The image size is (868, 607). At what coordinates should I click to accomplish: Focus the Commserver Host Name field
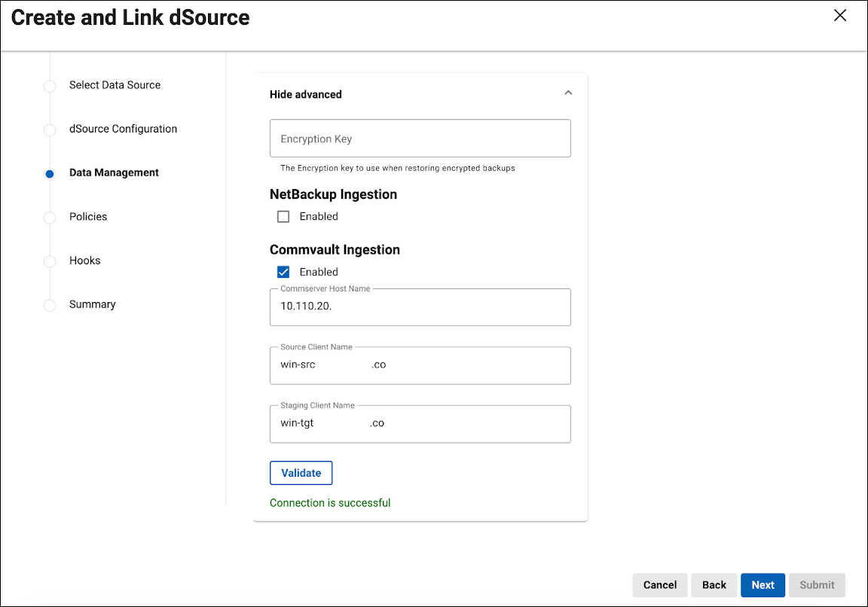(420, 307)
